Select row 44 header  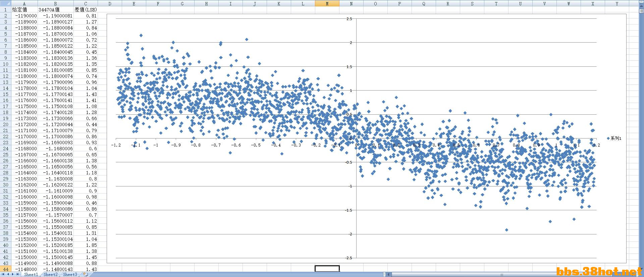click(x=5, y=269)
